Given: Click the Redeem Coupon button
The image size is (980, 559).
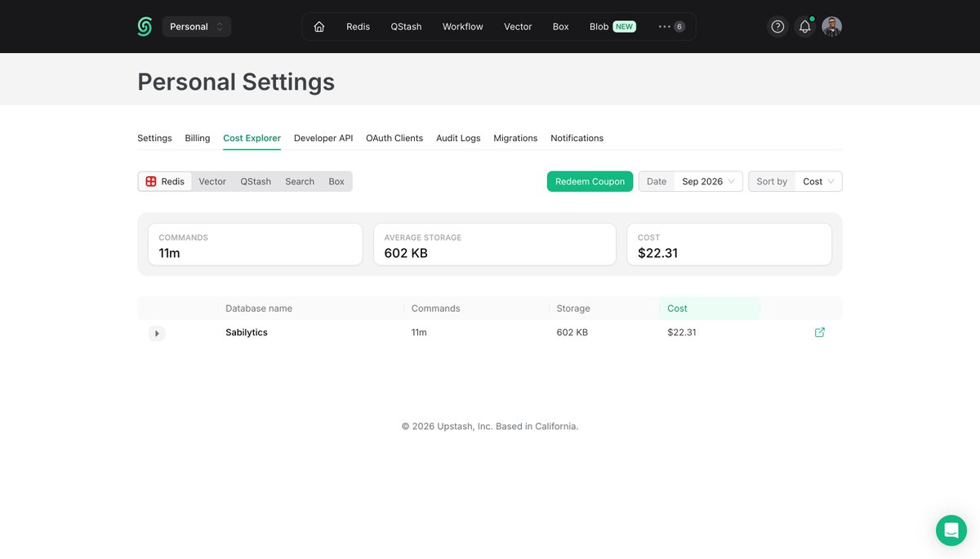Looking at the screenshot, I should (590, 181).
